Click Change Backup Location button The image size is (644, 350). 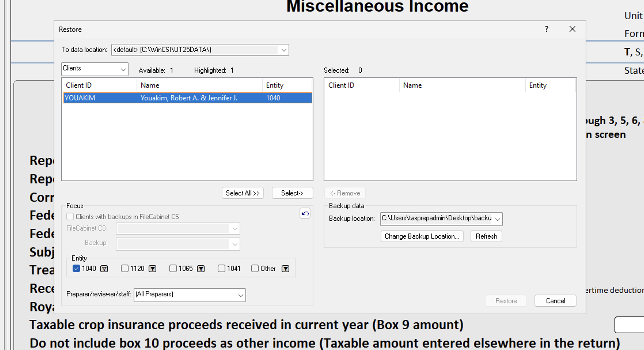tap(422, 236)
